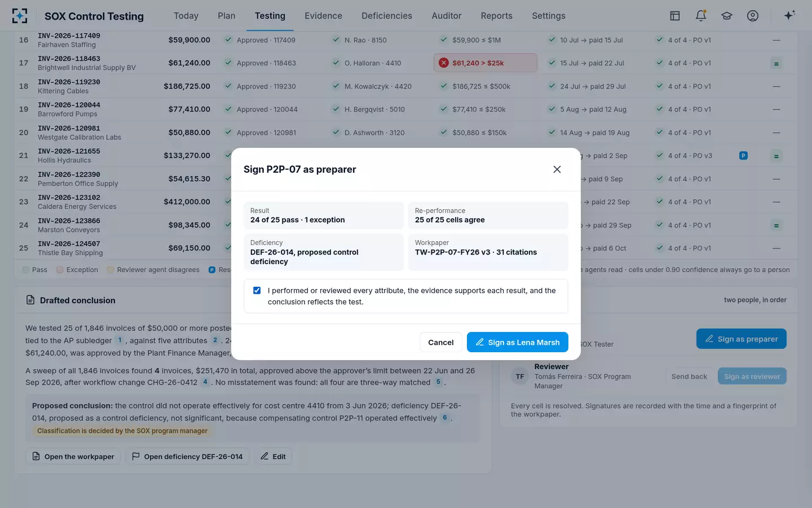This screenshot has width=812, height=508.
Task: Open citation 1 in the drafted conclusion
Action: [120, 340]
